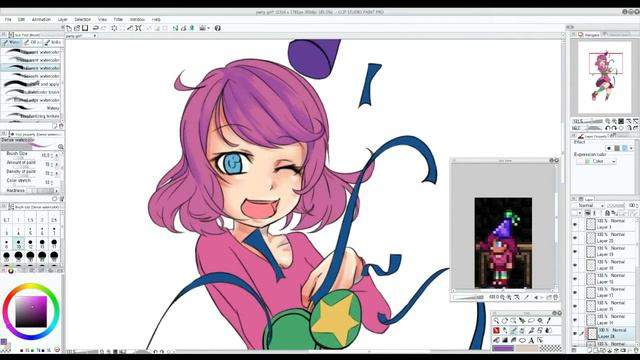Image resolution: width=640 pixels, height=360 pixels.
Task: Toggle visibility eye of Layer 15
Action: (576, 307)
